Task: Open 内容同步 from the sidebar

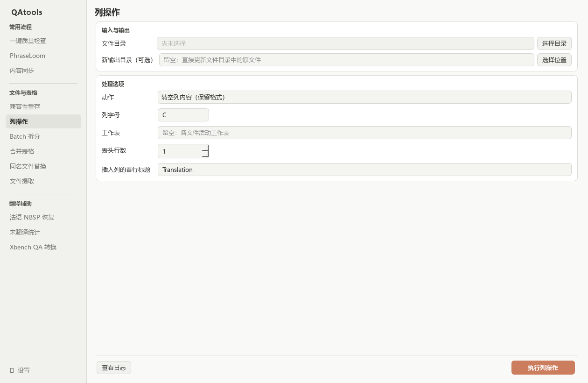Action: click(x=43, y=71)
